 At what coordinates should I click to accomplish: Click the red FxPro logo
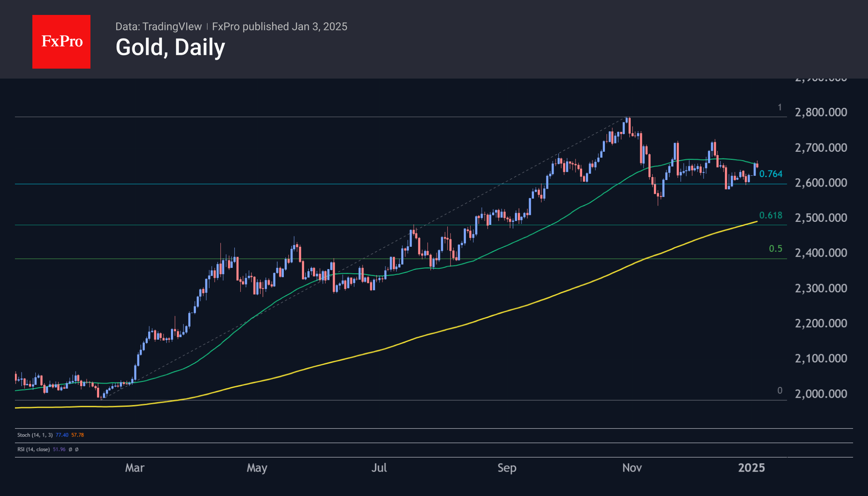click(61, 41)
